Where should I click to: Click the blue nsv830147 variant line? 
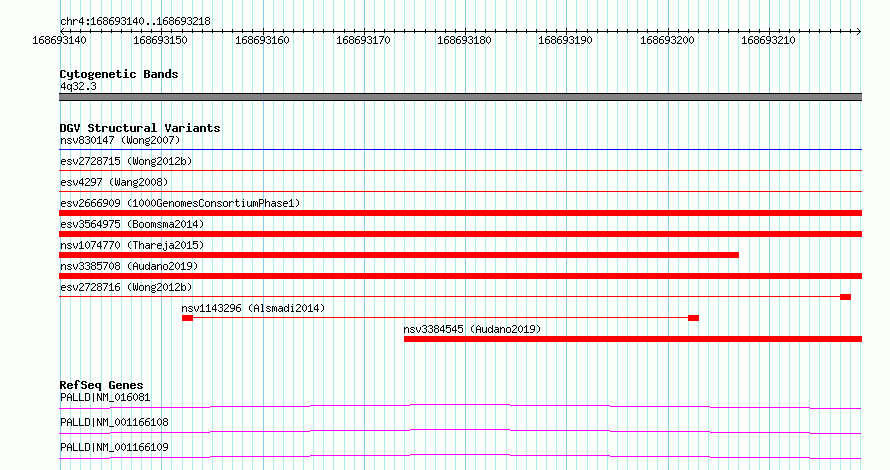[460, 150]
